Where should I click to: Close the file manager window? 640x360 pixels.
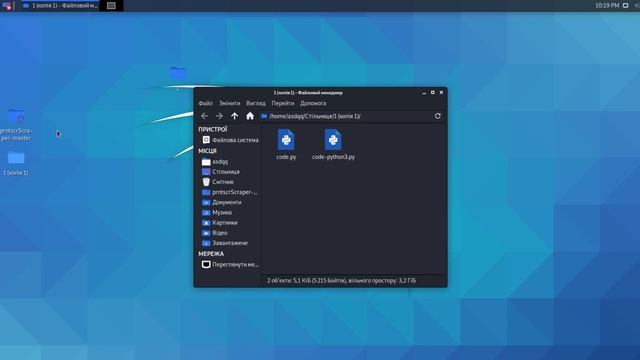(x=441, y=93)
